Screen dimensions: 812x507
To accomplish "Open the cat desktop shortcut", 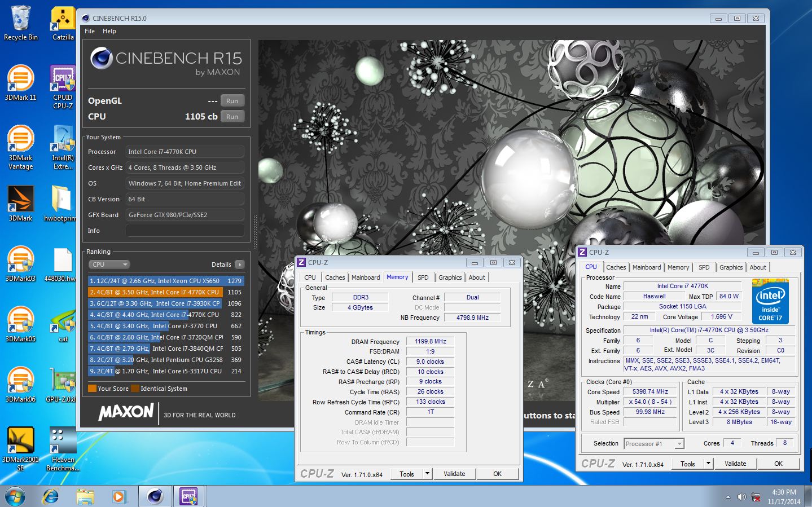I will [x=63, y=324].
